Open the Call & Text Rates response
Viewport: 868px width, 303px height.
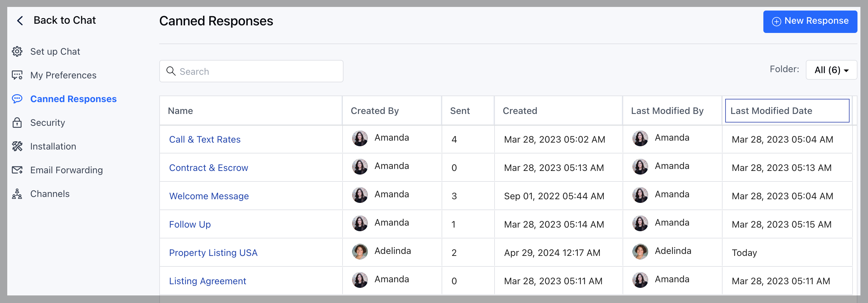click(x=205, y=139)
